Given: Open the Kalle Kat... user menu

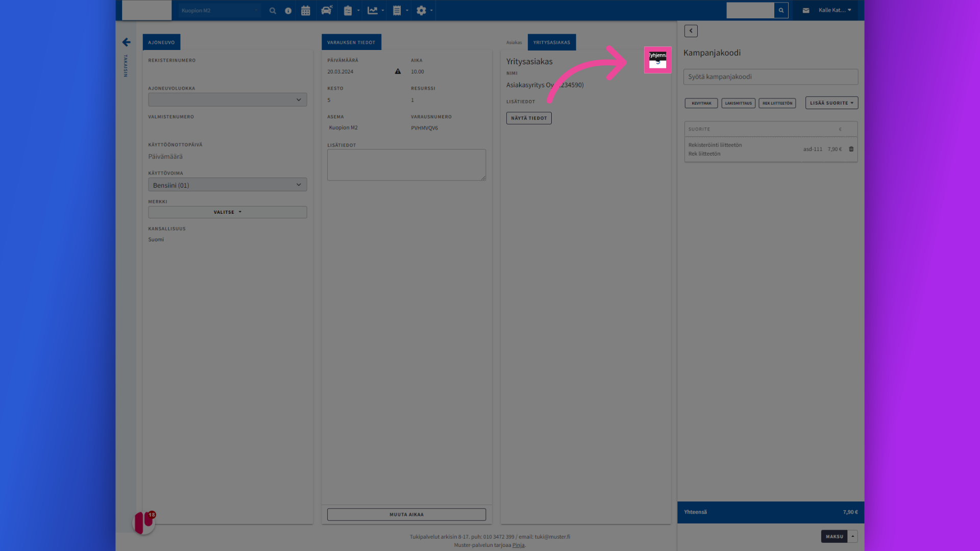Looking at the screenshot, I should tap(835, 10).
